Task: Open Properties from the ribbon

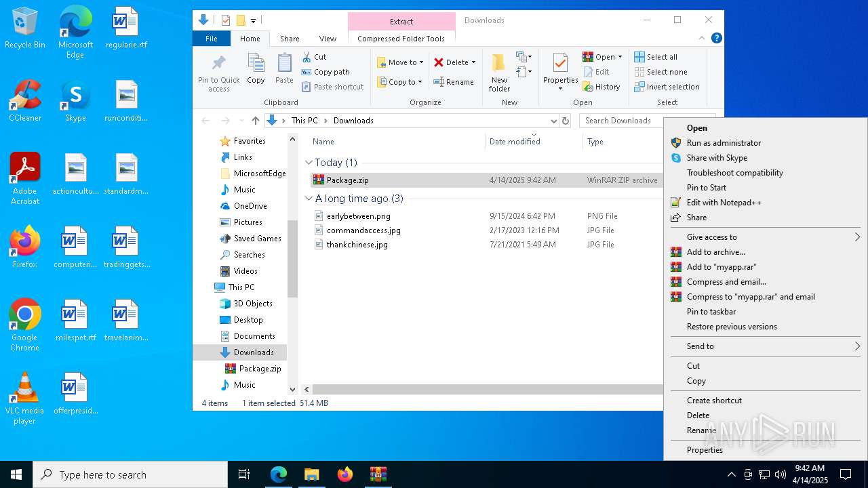Action: (x=560, y=72)
